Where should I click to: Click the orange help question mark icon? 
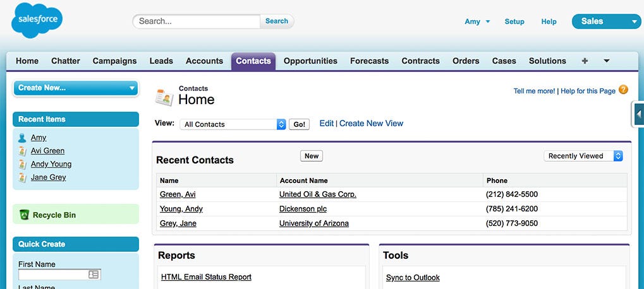coord(624,90)
